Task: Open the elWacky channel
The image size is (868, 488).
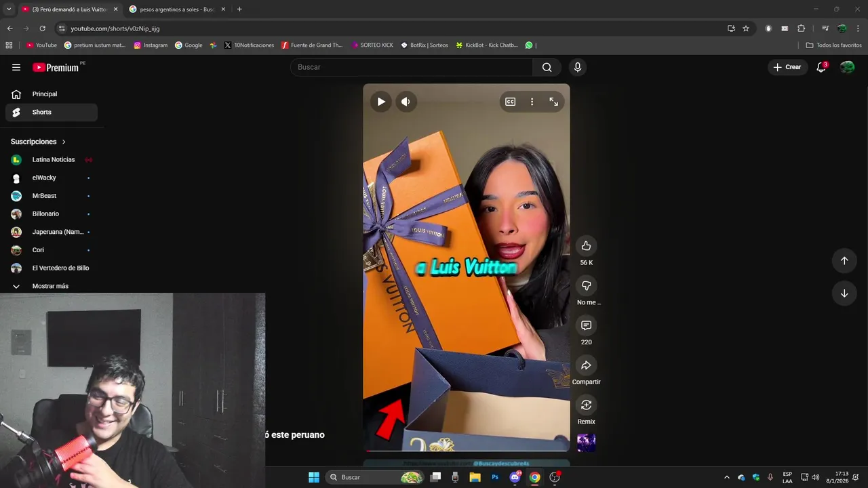Action: 52,178
